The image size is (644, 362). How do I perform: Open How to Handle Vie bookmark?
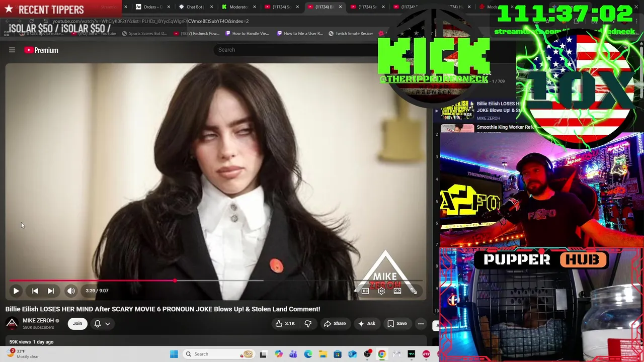(247, 34)
